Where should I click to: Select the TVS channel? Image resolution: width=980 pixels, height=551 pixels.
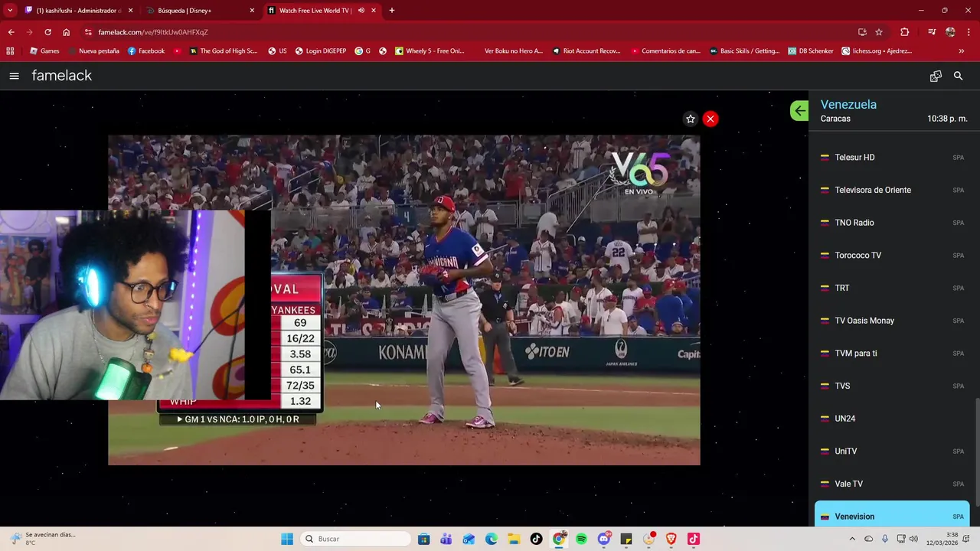point(892,386)
